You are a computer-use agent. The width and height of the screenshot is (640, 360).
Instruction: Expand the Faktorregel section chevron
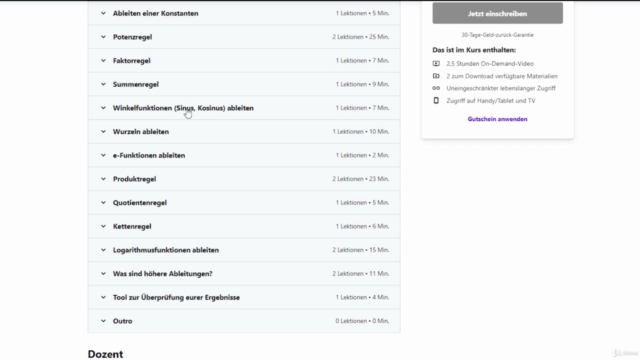click(x=103, y=61)
